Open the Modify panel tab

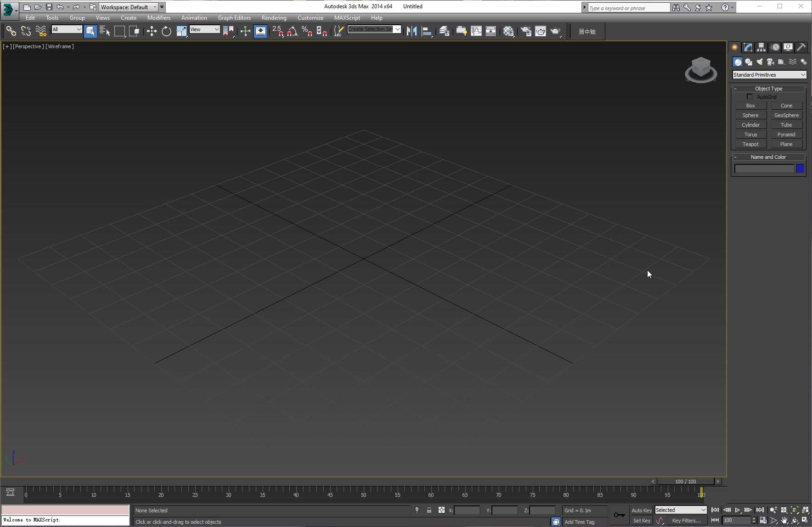coord(748,47)
